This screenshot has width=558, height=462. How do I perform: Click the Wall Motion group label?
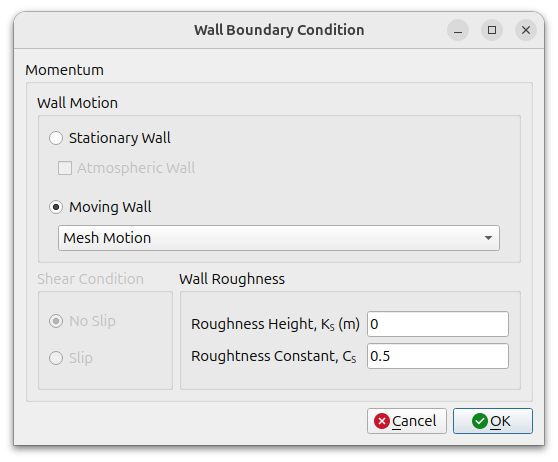pos(78,103)
